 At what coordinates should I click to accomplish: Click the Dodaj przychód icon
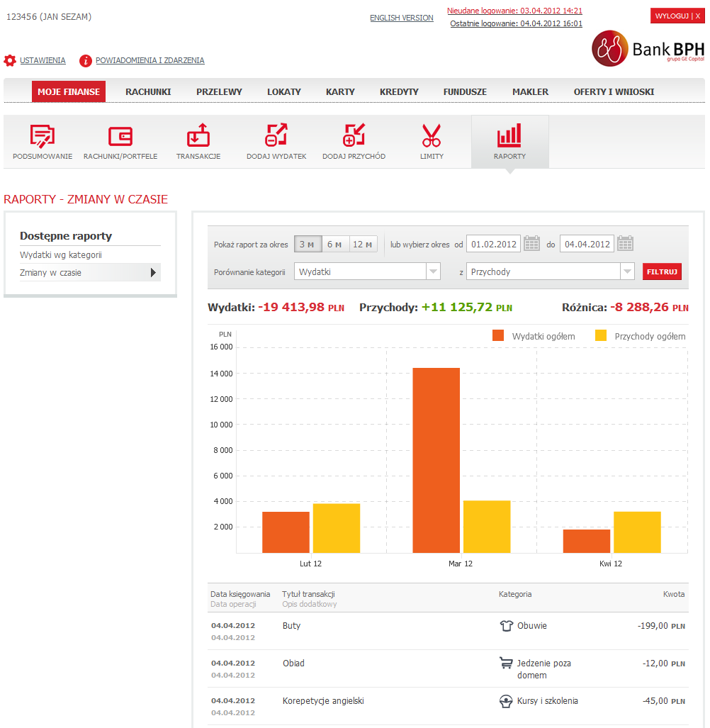pos(354,135)
